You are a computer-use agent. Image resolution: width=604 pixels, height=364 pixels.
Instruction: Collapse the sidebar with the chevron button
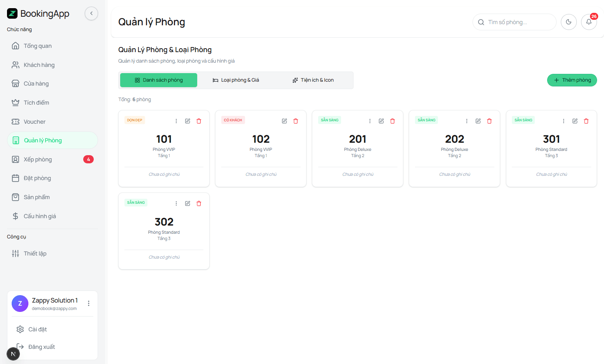pos(91,14)
